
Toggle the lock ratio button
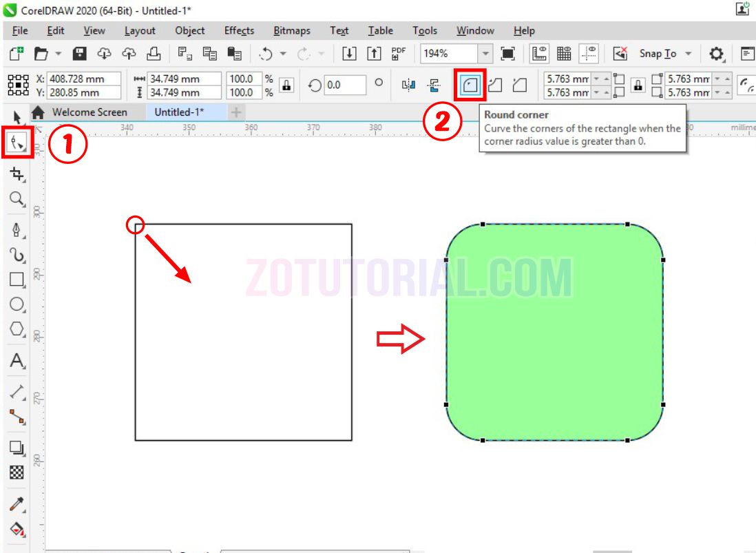[x=285, y=84]
